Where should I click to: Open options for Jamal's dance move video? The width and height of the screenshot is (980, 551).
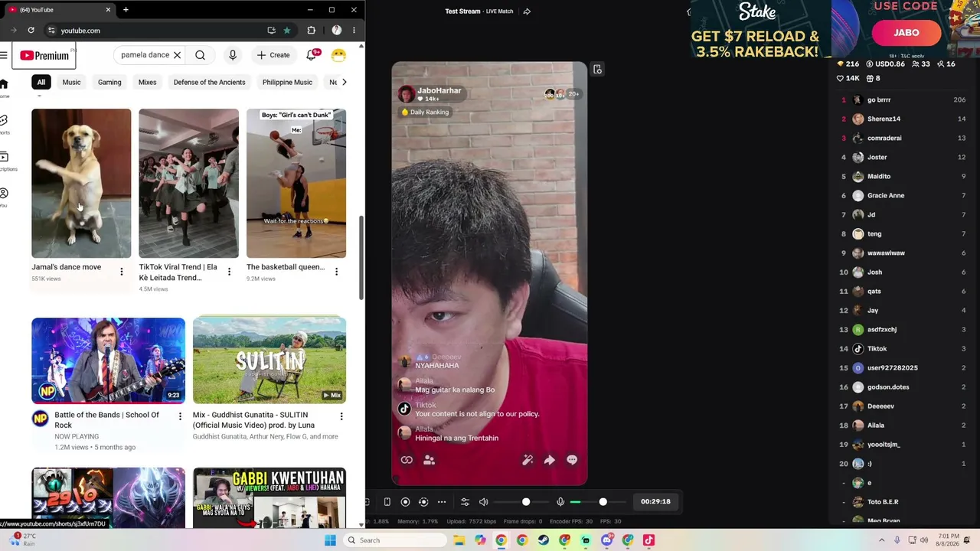(x=121, y=272)
